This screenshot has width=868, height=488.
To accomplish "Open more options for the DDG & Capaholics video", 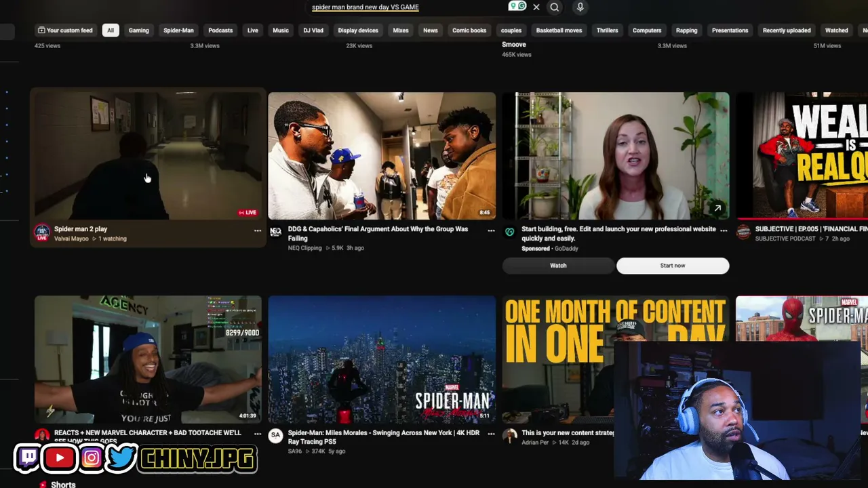I will coord(491,230).
